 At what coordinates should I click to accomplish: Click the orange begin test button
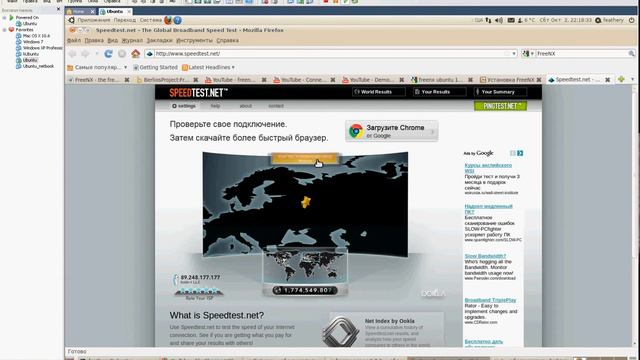[304, 158]
